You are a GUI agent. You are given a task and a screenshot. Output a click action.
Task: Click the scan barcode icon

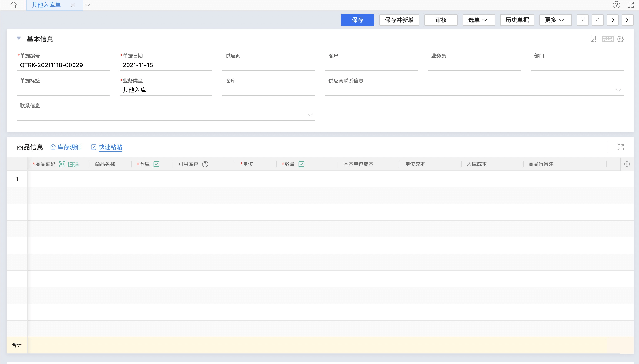click(x=62, y=164)
